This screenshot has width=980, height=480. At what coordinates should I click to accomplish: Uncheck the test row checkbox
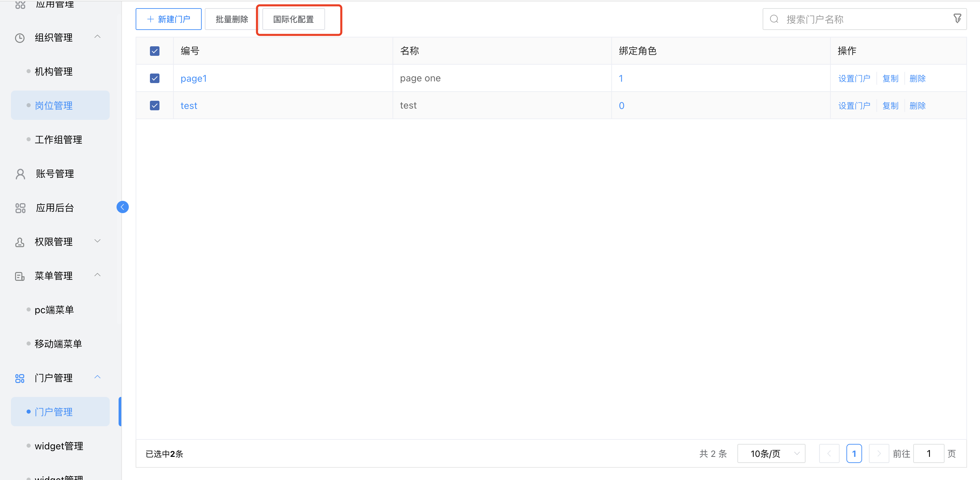click(154, 106)
